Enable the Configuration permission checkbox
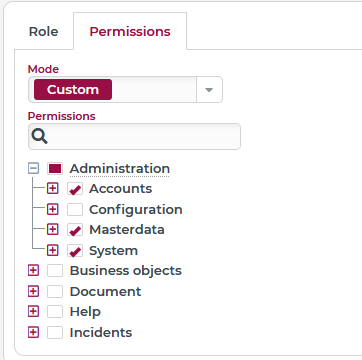Screen dimensions: 362x360 pyautogui.click(x=75, y=209)
